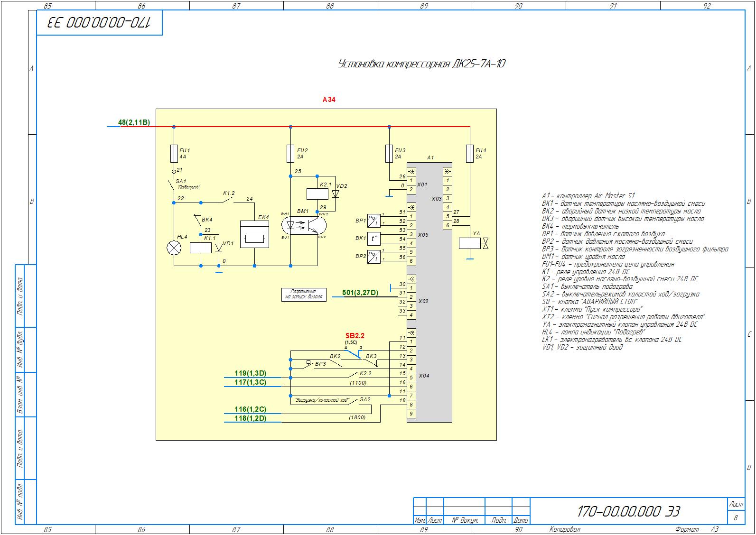The height and width of the screenshot is (535, 756).
Task: Click the red A34 unit label
Action: 329,100
